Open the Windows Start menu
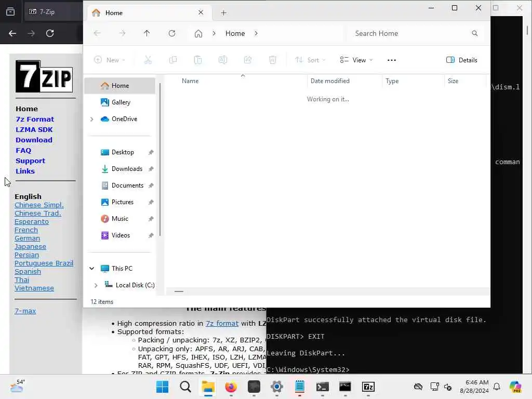The image size is (532, 399). (x=162, y=387)
